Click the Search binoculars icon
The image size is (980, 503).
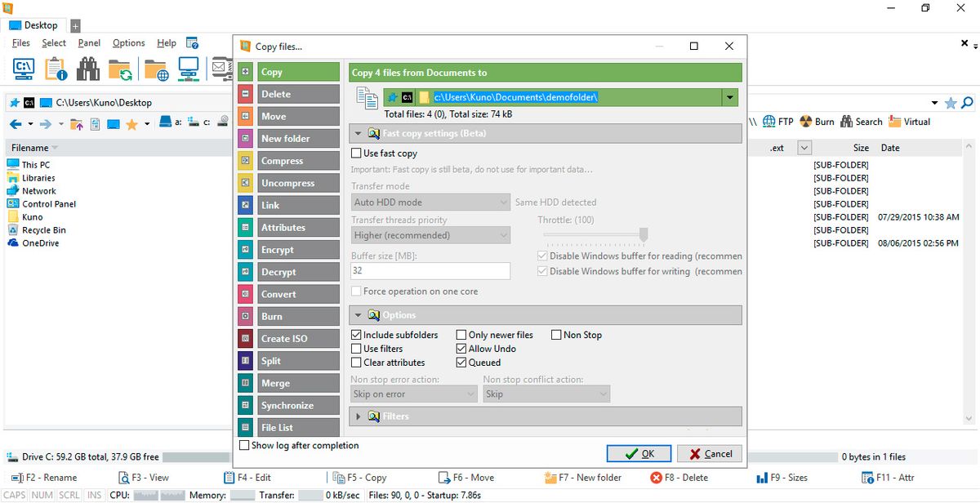coord(846,122)
